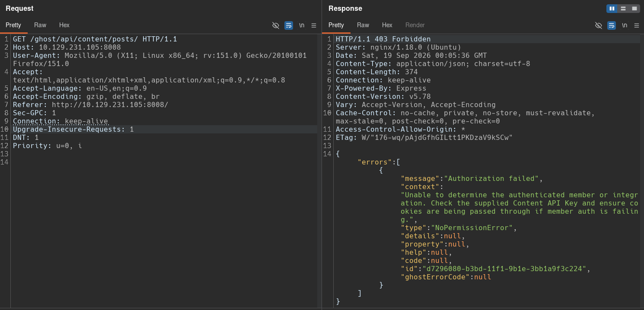Toggle word wrap in Request panel
Image resolution: width=644 pixels, height=310 pixels.
(289, 25)
